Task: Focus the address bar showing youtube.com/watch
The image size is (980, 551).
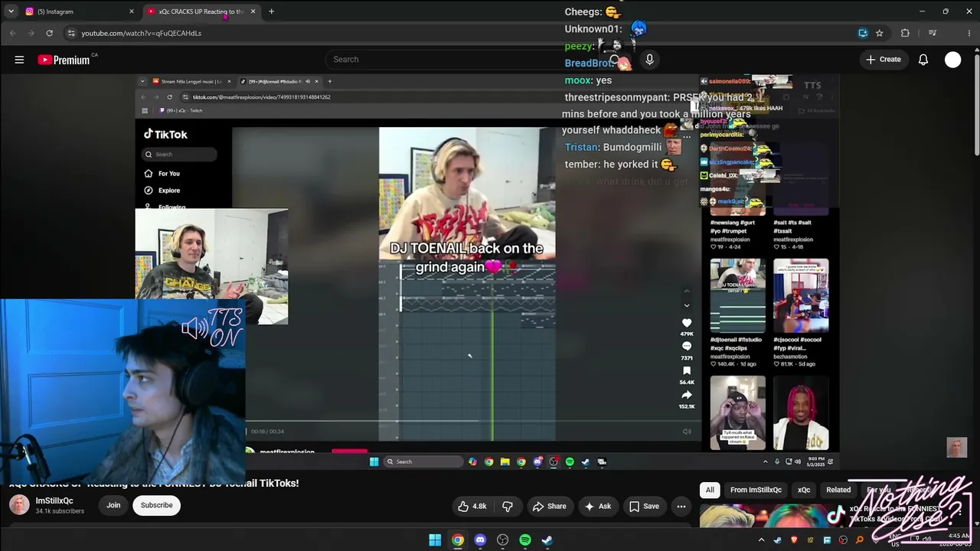Action: tap(459, 33)
